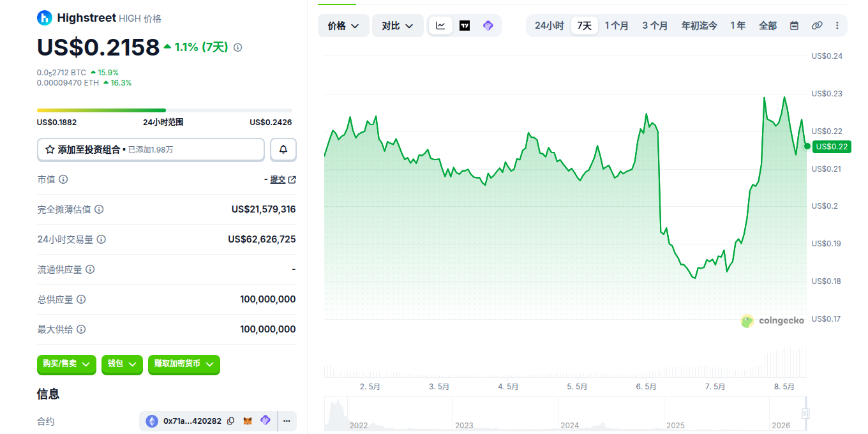Open the 7-day price change info icon

point(238,47)
